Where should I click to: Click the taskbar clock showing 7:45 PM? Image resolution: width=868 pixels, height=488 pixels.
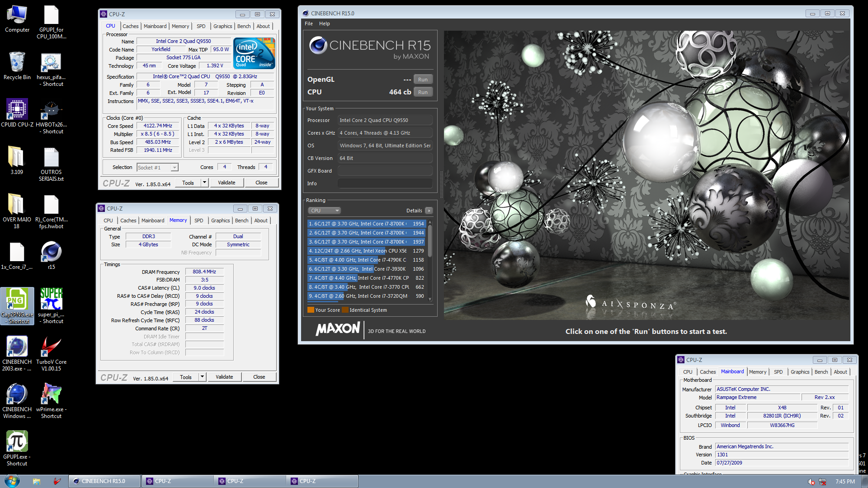845,482
